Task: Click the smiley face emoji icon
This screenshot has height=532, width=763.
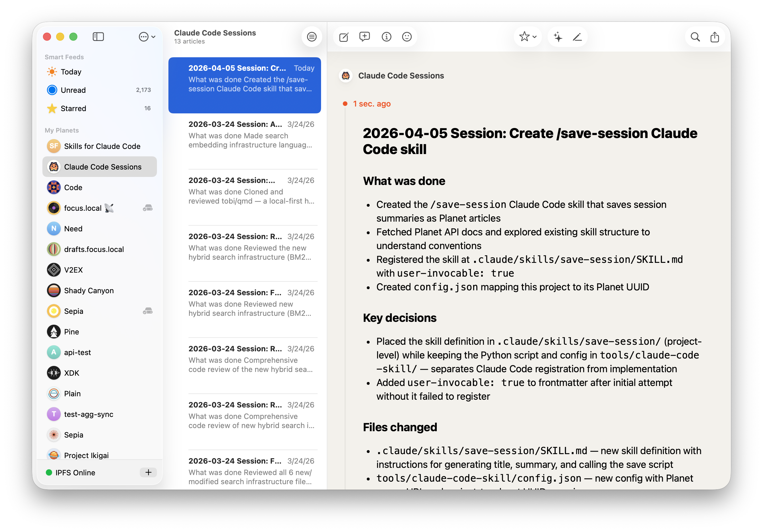Action: (x=407, y=37)
